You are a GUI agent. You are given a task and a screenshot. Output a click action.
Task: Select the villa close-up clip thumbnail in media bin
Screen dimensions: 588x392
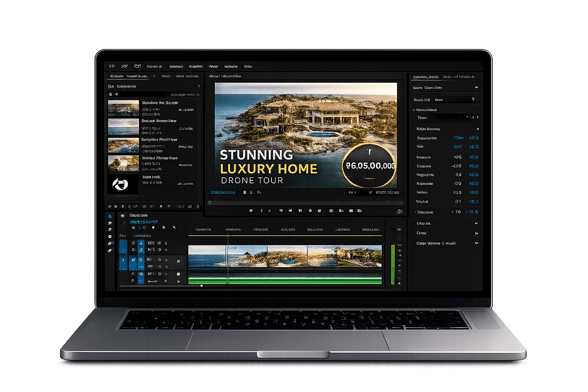tap(123, 163)
